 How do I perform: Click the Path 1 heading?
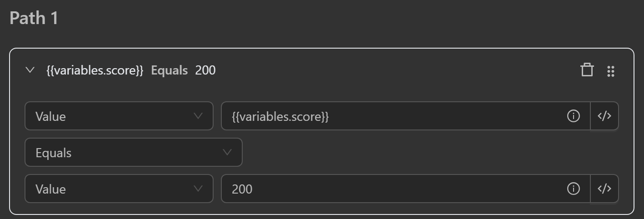pyautogui.click(x=34, y=19)
